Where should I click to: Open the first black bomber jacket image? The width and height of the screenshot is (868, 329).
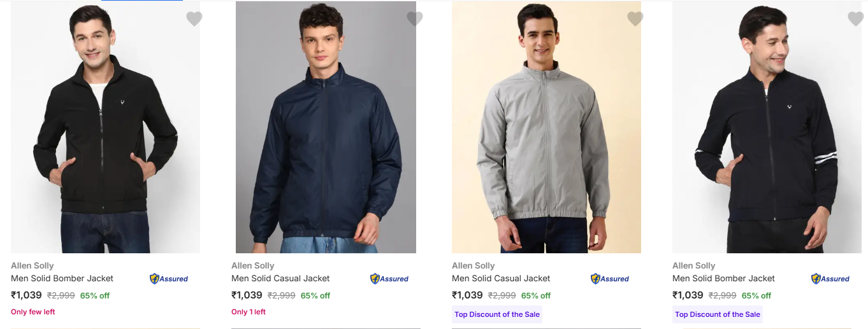pyautogui.click(x=105, y=127)
